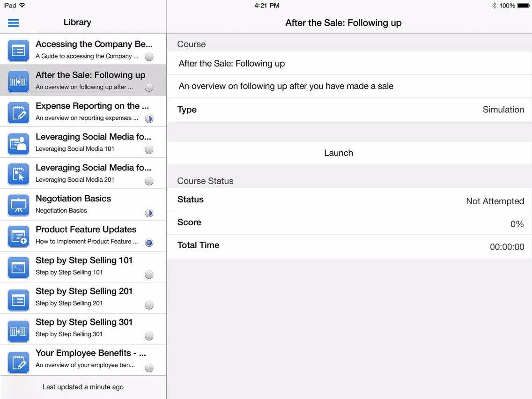The width and height of the screenshot is (532, 399).
Task: Open Expense Reporting on the ... course title
Action: pos(92,106)
